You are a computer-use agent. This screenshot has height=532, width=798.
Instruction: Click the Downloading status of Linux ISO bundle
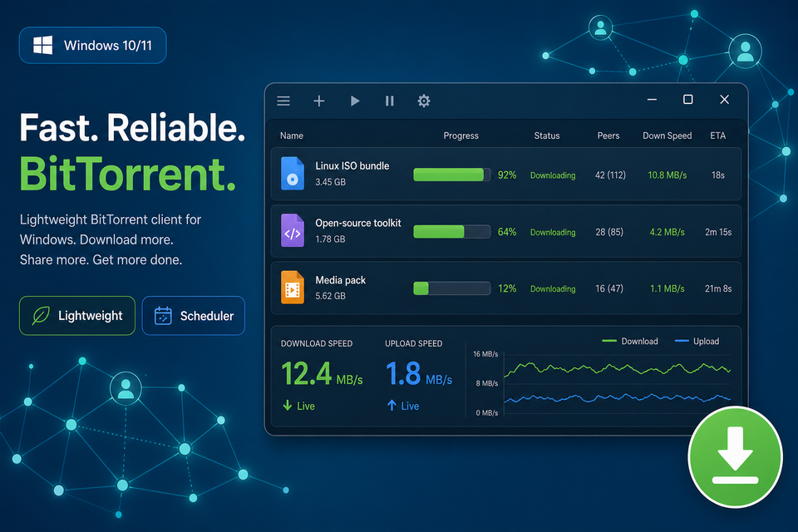coord(553,175)
